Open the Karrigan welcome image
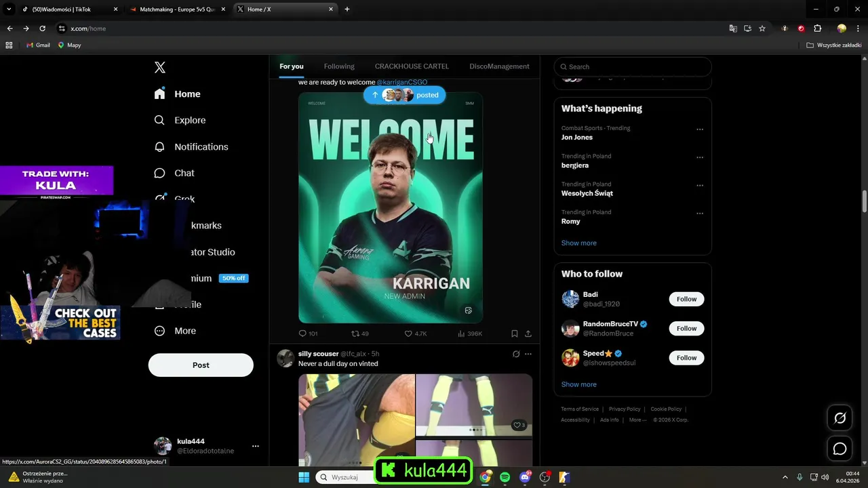Screen dimensions: 868x488 391,207
